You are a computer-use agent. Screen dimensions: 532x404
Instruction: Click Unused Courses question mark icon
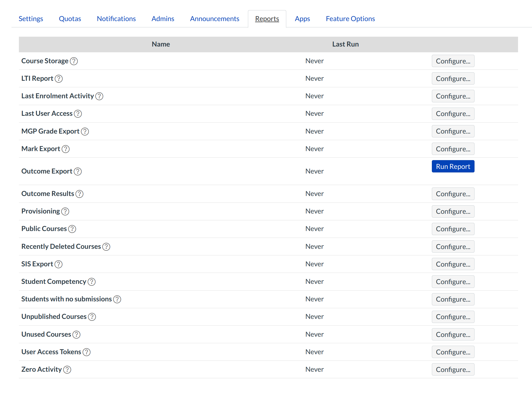[x=76, y=335]
